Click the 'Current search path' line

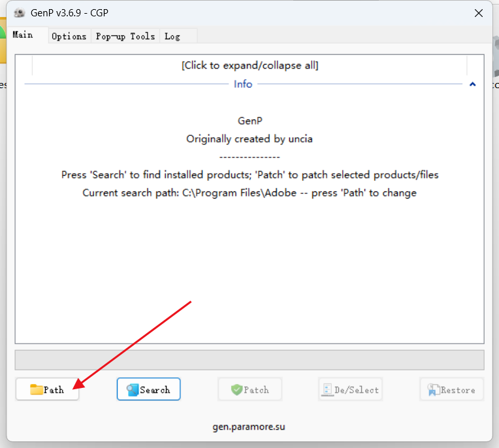pos(249,193)
